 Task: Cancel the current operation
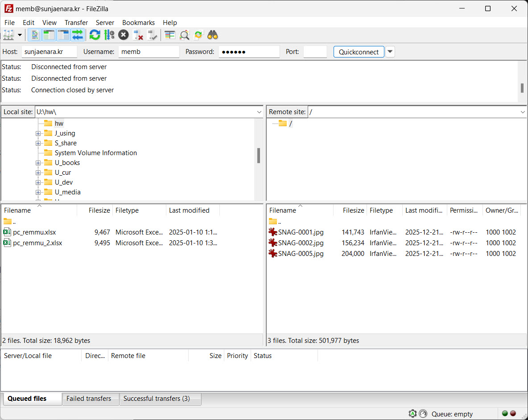tap(124, 35)
